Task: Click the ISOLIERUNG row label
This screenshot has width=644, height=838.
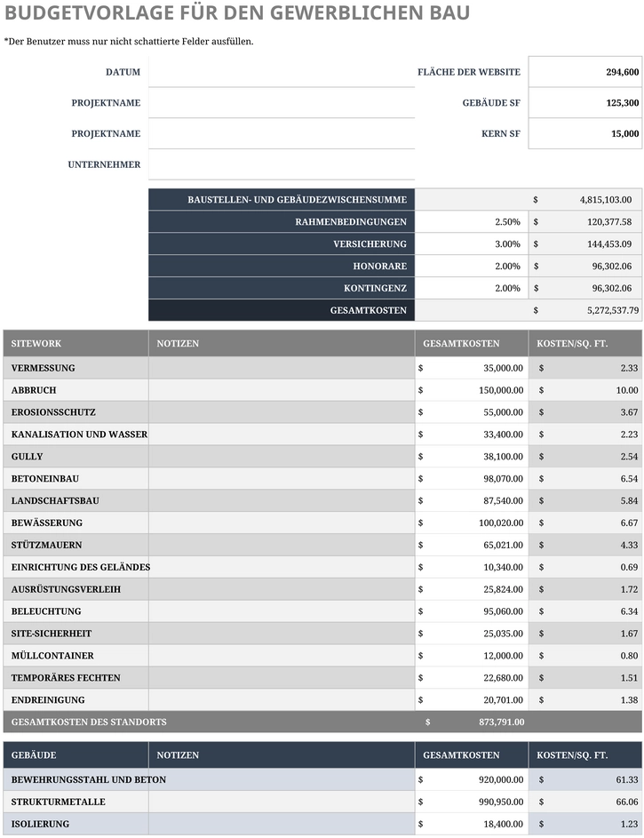Action: pos(40,824)
